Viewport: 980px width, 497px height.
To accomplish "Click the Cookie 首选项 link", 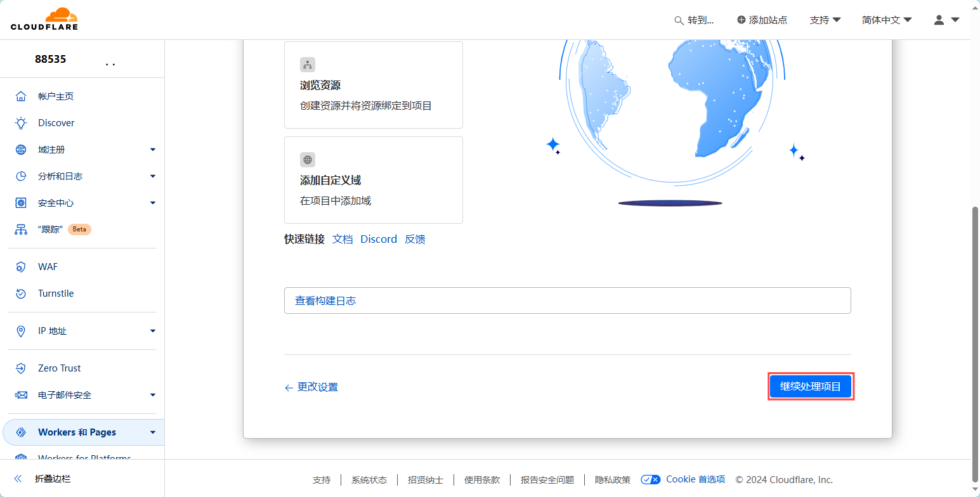I will click(695, 479).
